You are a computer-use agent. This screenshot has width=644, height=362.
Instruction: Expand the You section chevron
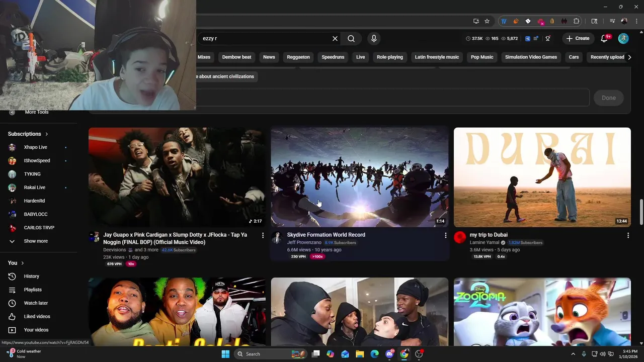23,263
